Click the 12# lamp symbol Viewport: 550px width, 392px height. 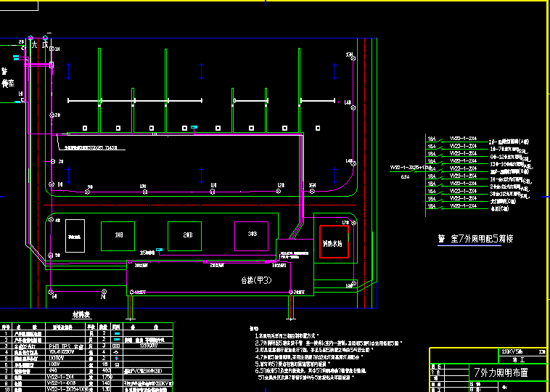point(279,191)
